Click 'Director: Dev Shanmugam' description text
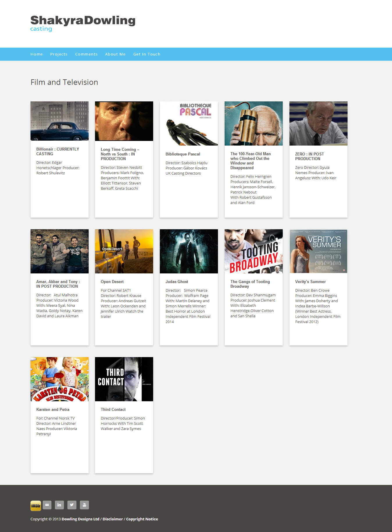The width and height of the screenshot is (392, 532). pos(253,305)
